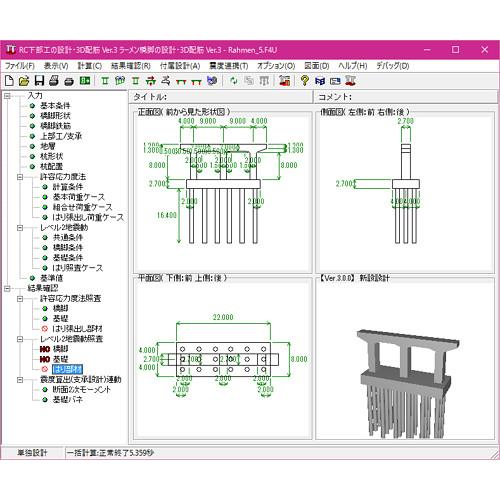The width and height of the screenshot is (500, 500).
Task: Open 断面2次モーメント result item
Action: pos(82,389)
